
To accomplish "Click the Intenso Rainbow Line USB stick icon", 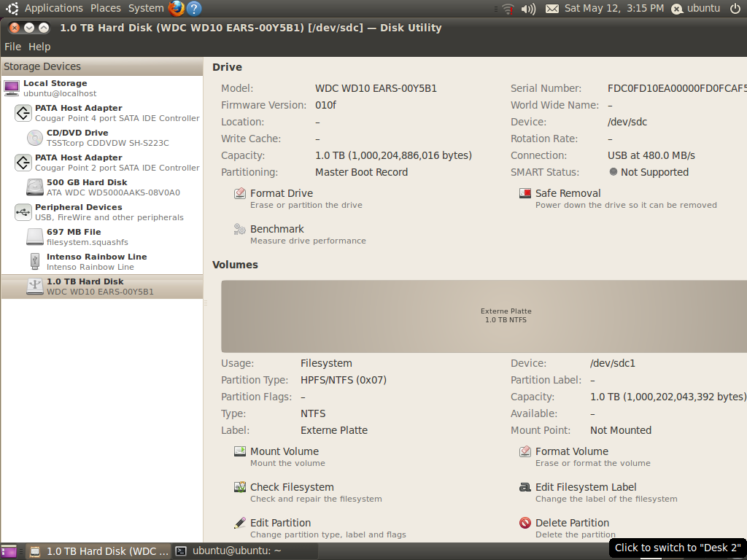I will click(x=35, y=262).
